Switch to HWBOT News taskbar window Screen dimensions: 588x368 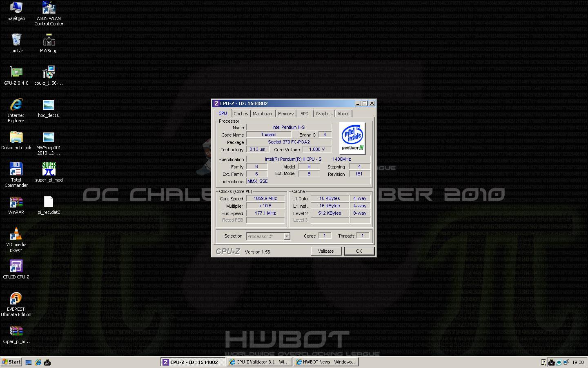325,362
